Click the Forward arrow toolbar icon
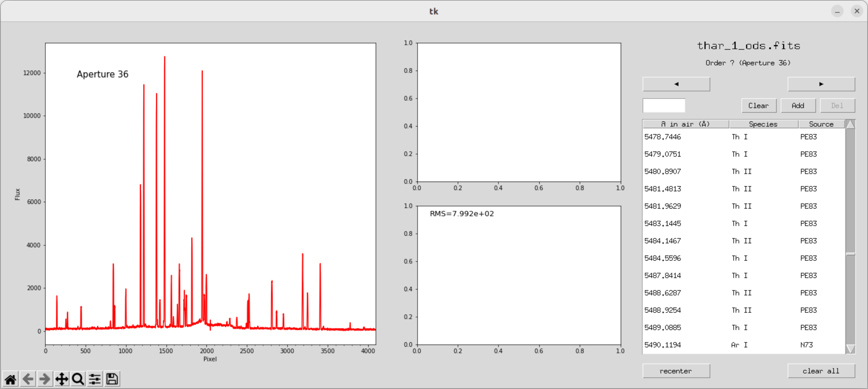Image resolution: width=868 pixels, height=389 pixels. pyautogui.click(x=44, y=379)
